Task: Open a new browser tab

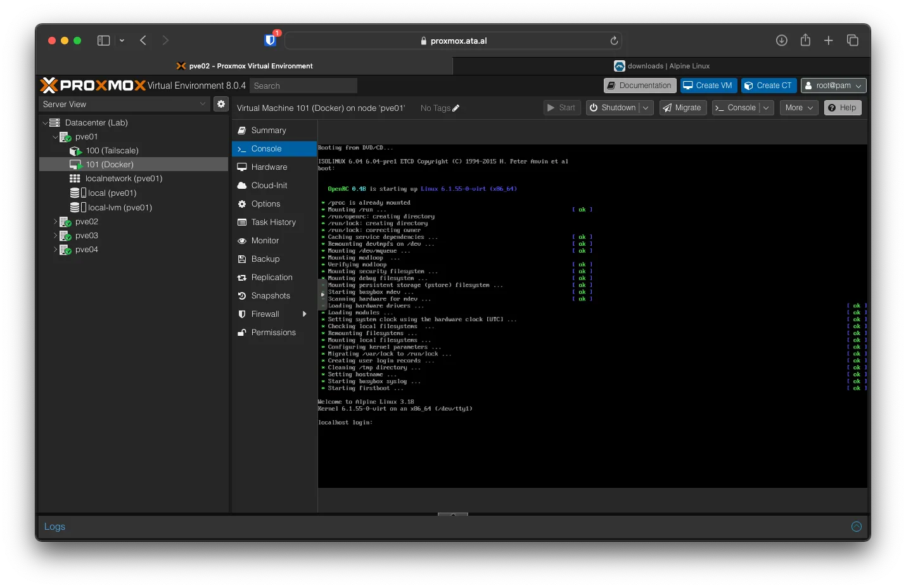Action: 829,41
